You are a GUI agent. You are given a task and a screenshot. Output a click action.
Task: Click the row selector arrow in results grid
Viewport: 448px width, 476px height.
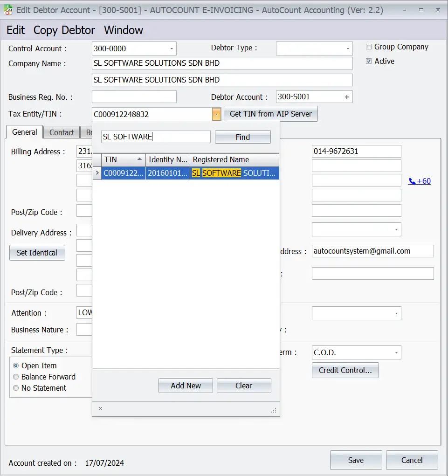tap(97, 173)
